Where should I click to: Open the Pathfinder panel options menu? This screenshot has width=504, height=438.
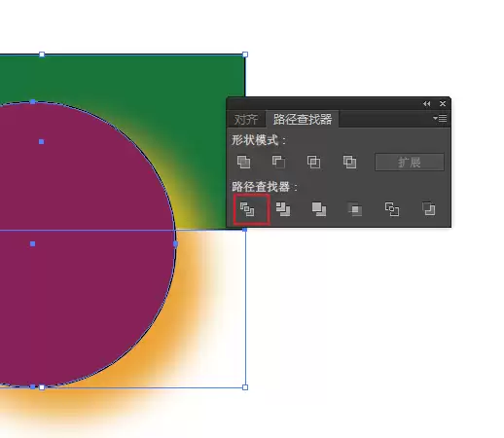[440, 119]
